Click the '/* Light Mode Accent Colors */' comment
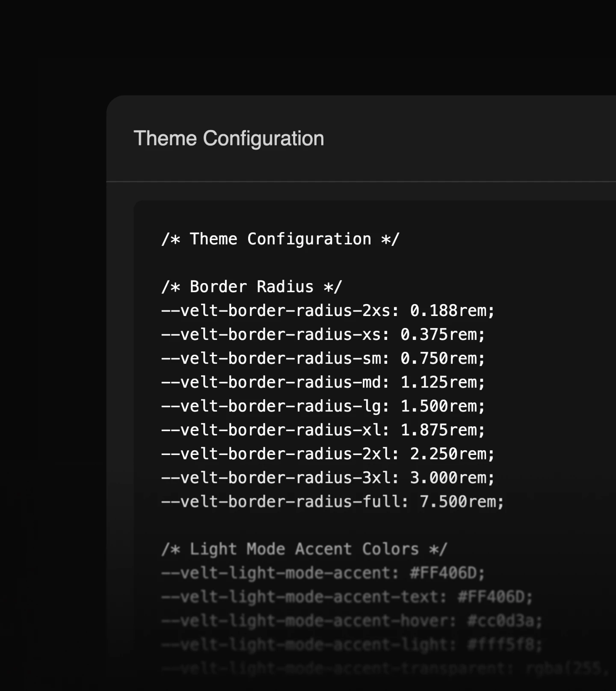This screenshot has width=616, height=691. (305, 549)
